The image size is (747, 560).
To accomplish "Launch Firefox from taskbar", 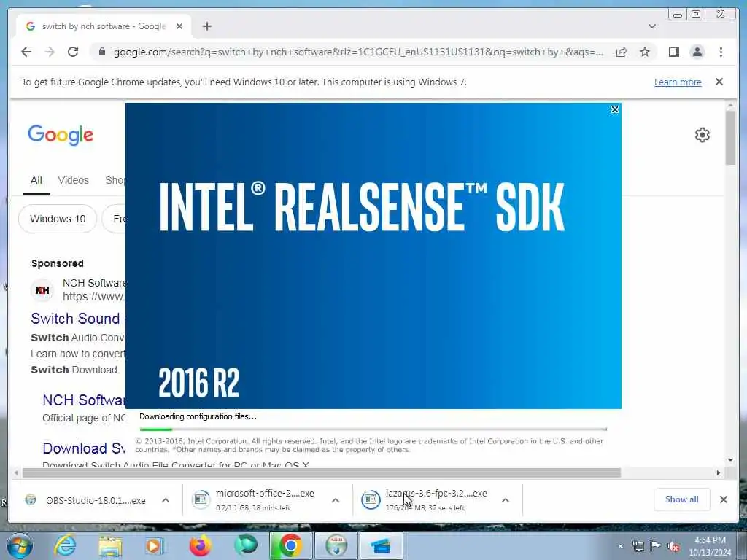I will pyautogui.click(x=201, y=545).
